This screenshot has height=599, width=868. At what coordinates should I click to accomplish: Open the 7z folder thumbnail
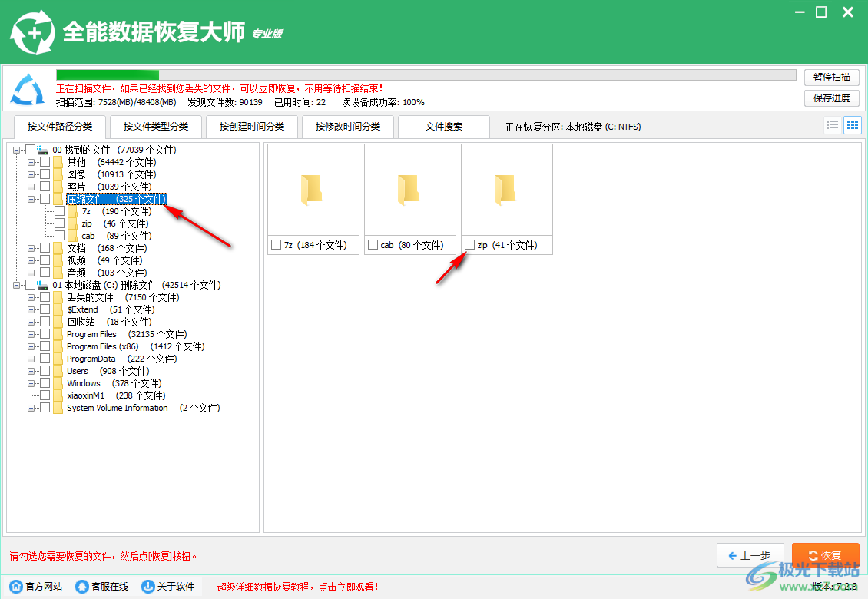[313, 188]
